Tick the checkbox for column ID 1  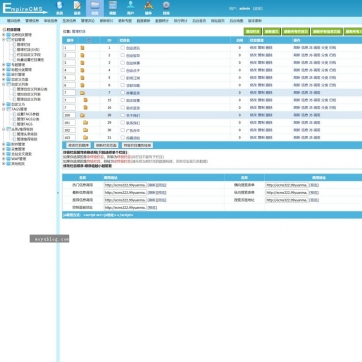123,48
